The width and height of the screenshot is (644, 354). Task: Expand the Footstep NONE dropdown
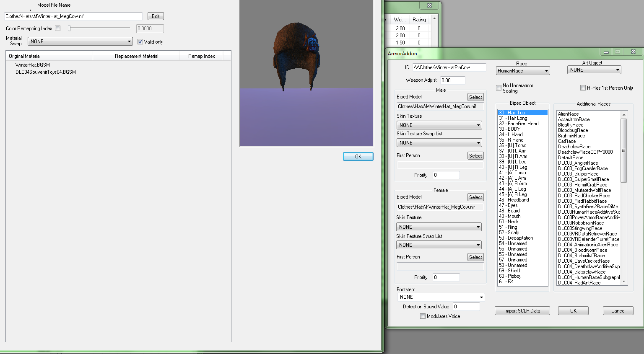pos(441,297)
